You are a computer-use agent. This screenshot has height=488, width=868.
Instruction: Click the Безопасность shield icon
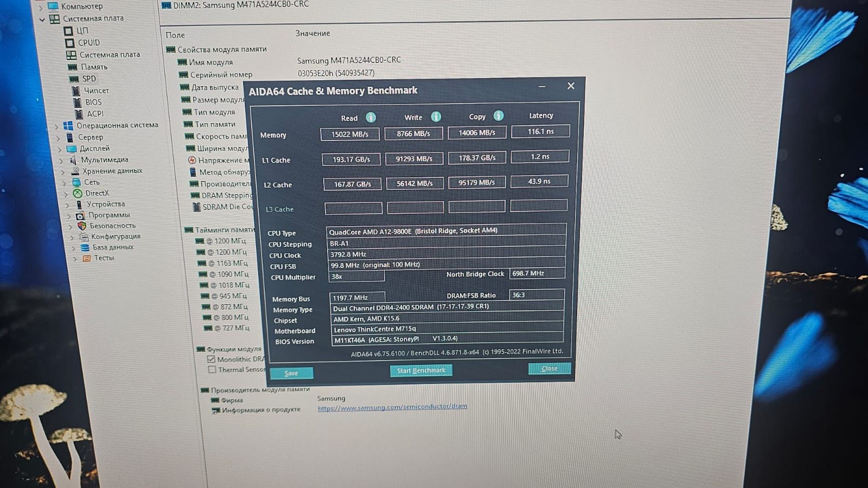pos(82,226)
